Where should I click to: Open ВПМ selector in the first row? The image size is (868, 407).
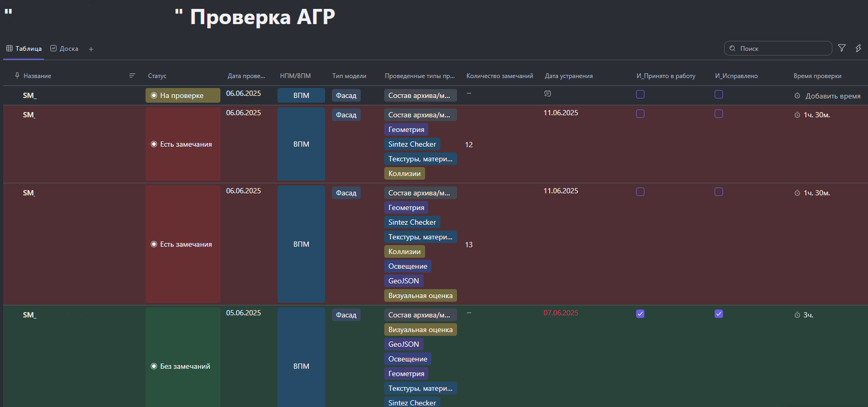click(301, 95)
